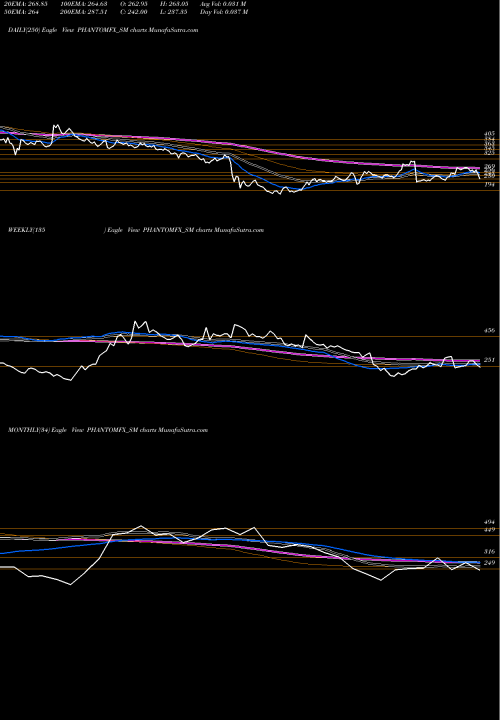Click the 494 price level on monthly chart
Viewport: 500px width, 720px height.
click(489, 522)
